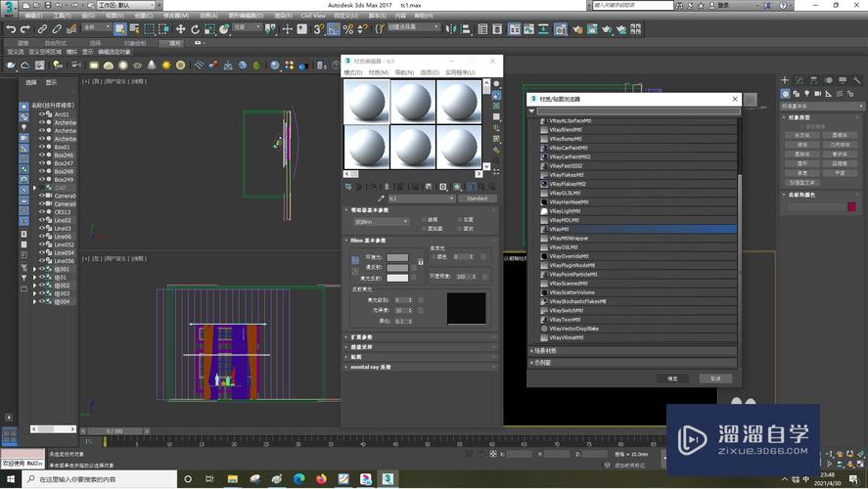Click the sun light icon in the toolbar

(x=166, y=66)
